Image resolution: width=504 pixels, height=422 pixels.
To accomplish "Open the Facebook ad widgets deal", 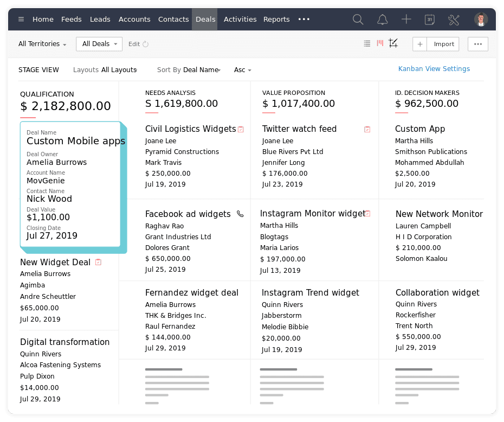I will click(188, 214).
